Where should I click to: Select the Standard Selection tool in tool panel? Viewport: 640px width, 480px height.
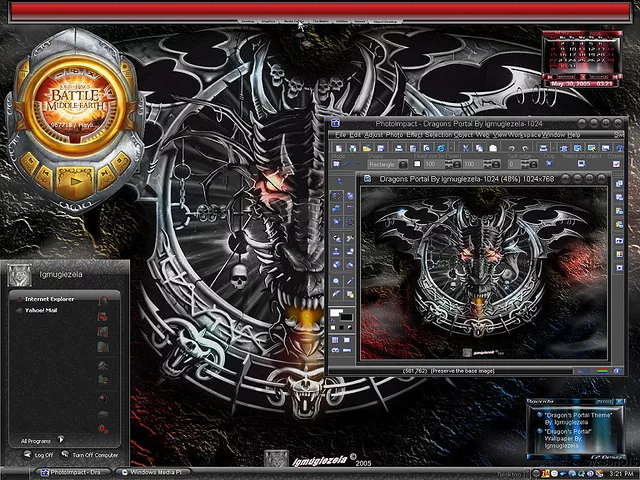[336, 196]
